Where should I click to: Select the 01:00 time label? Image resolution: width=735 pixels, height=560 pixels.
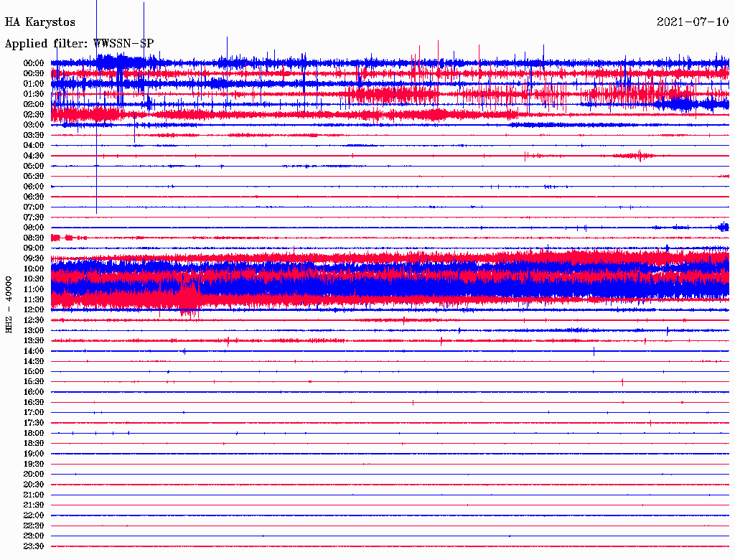coord(34,84)
